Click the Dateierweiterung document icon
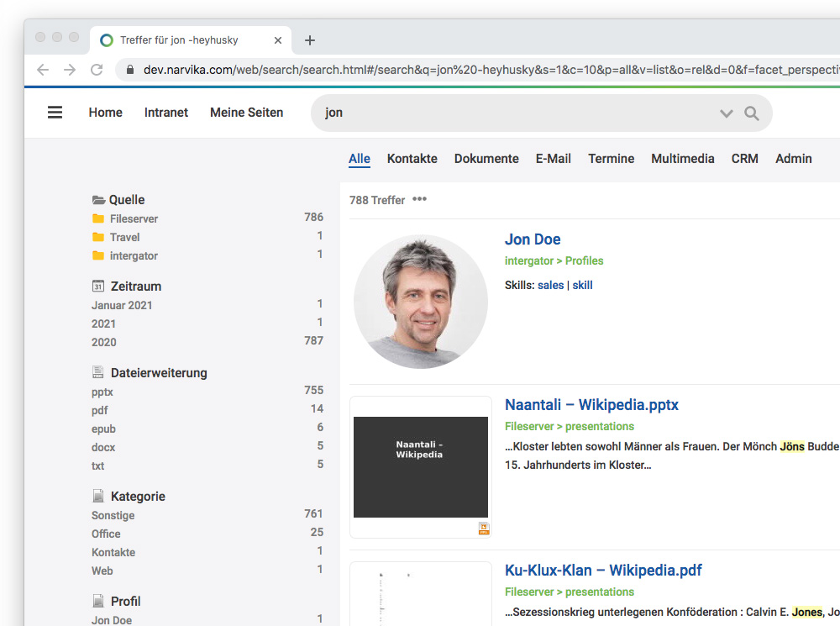 click(x=98, y=372)
